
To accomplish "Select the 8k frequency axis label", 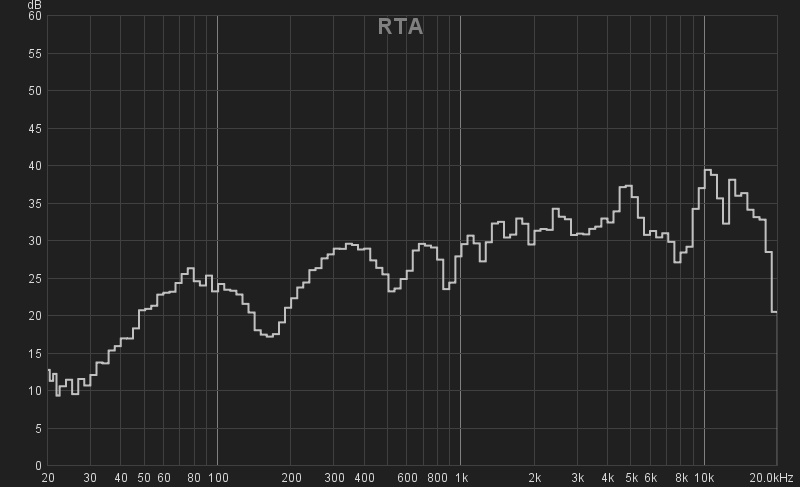I will pos(681,478).
